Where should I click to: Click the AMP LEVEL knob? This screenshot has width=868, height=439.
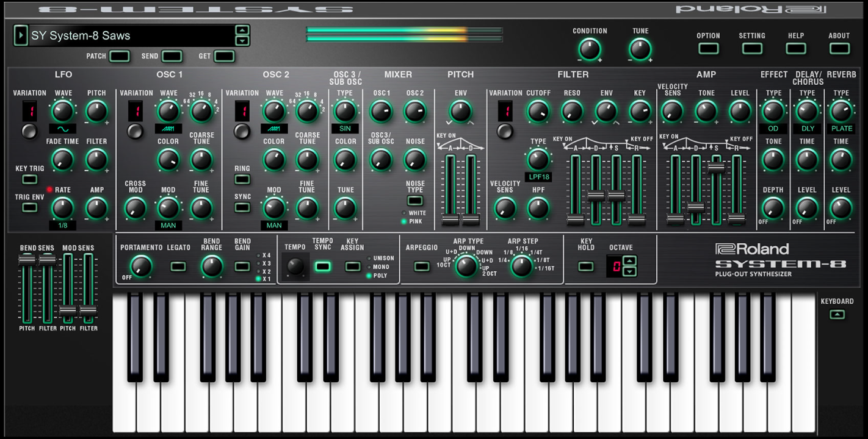pos(740,112)
